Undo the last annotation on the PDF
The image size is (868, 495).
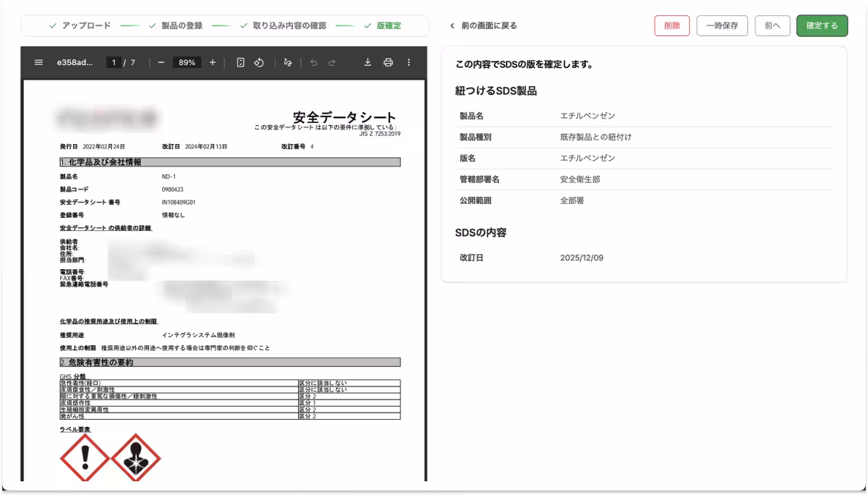[313, 62]
